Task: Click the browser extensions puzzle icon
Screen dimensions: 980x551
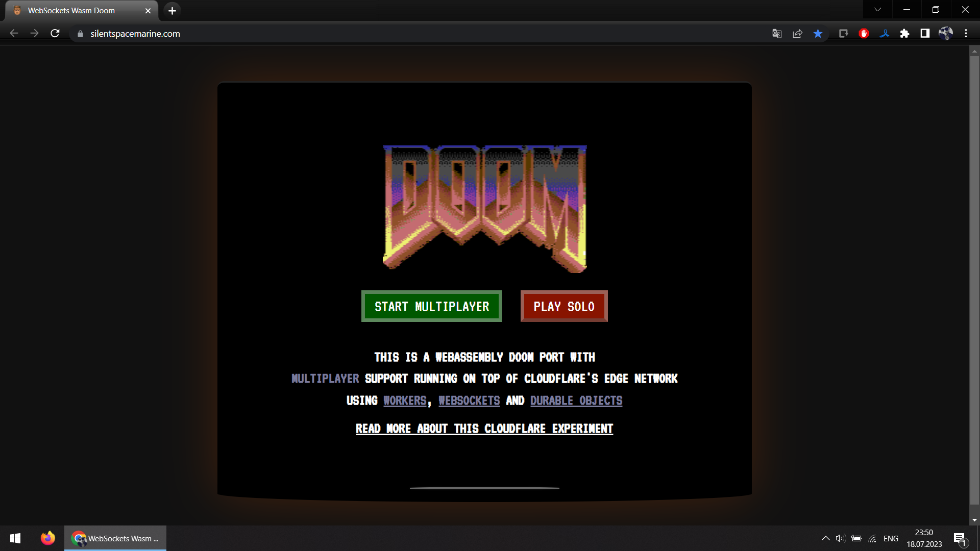Action: point(904,34)
